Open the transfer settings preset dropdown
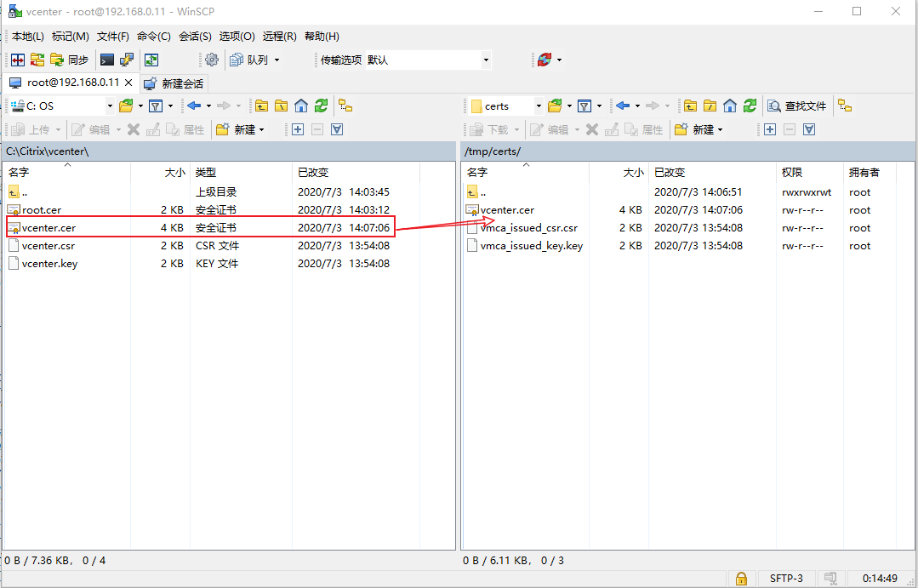This screenshot has height=588, width=918. [486, 60]
